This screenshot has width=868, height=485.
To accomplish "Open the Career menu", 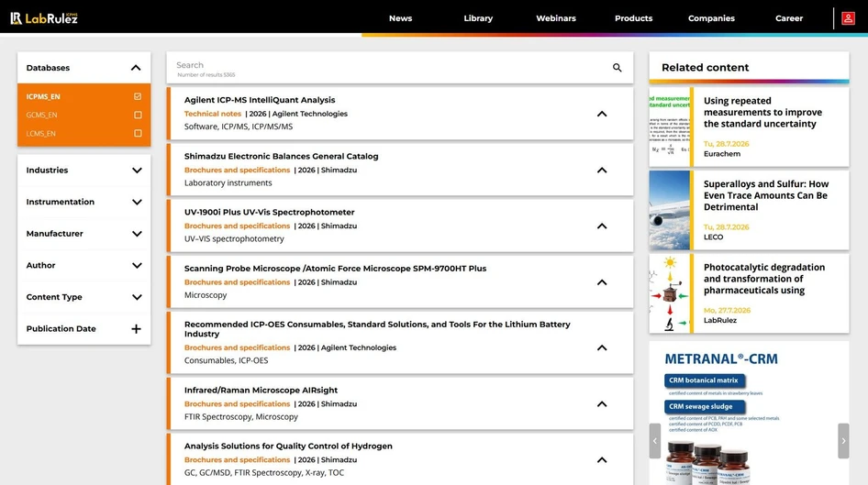I will (789, 18).
